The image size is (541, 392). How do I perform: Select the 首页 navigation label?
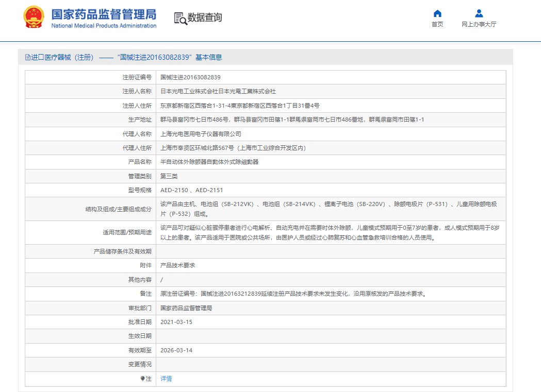tap(437, 24)
